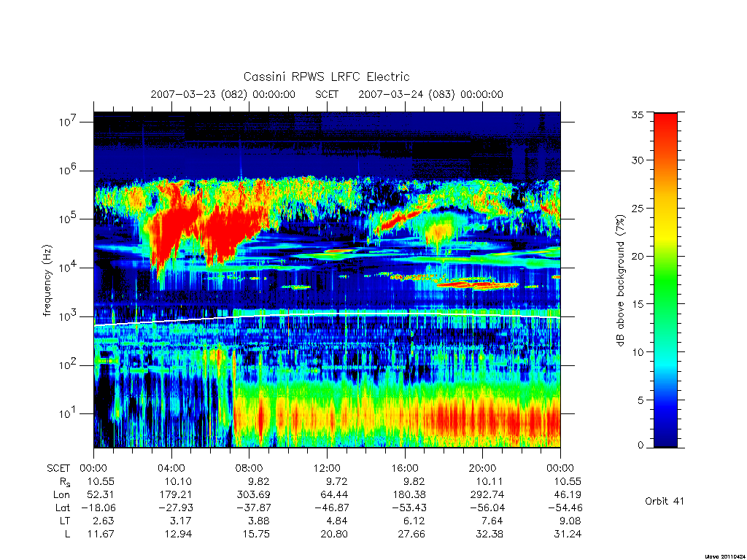Click the LT value '3.17'

pos(181,521)
